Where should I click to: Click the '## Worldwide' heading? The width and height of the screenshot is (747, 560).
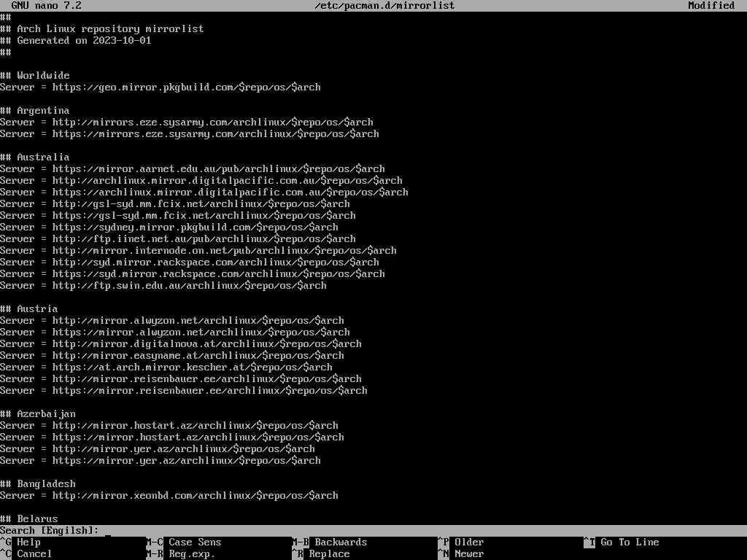(x=35, y=75)
